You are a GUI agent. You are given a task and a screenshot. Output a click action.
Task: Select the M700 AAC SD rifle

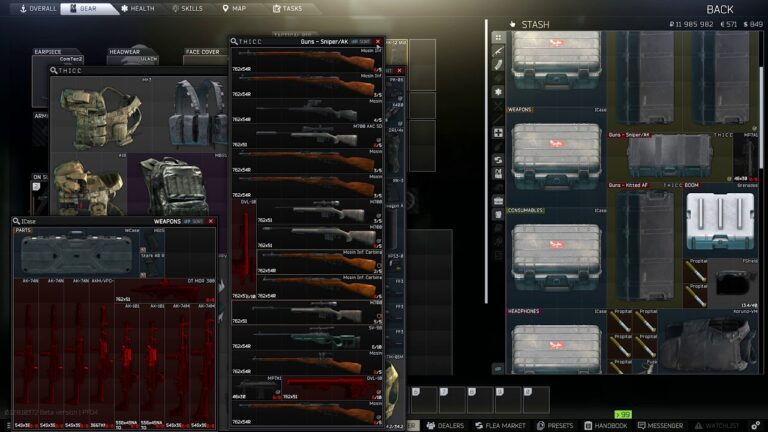pos(307,136)
